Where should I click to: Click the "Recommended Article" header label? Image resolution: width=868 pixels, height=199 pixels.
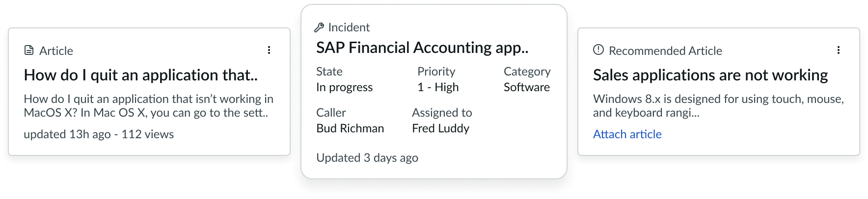(x=665, y=51)
